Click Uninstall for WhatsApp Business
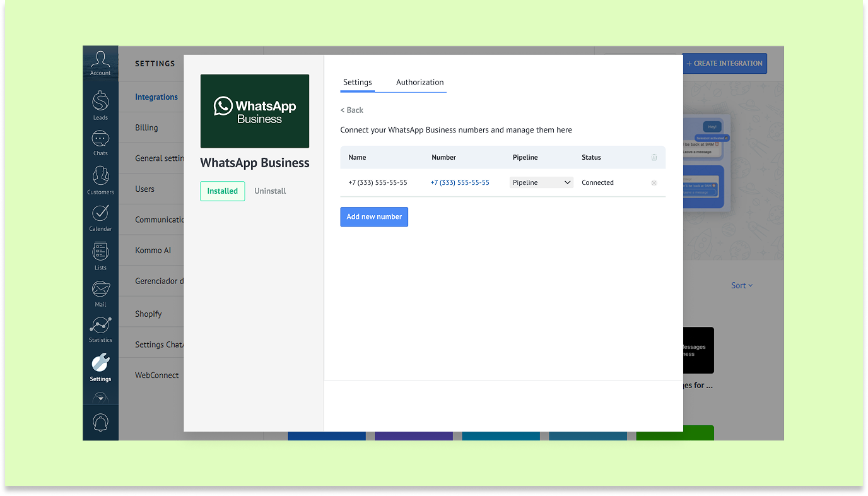This screenshot has height=496, width=868. [x=270, y=191]
